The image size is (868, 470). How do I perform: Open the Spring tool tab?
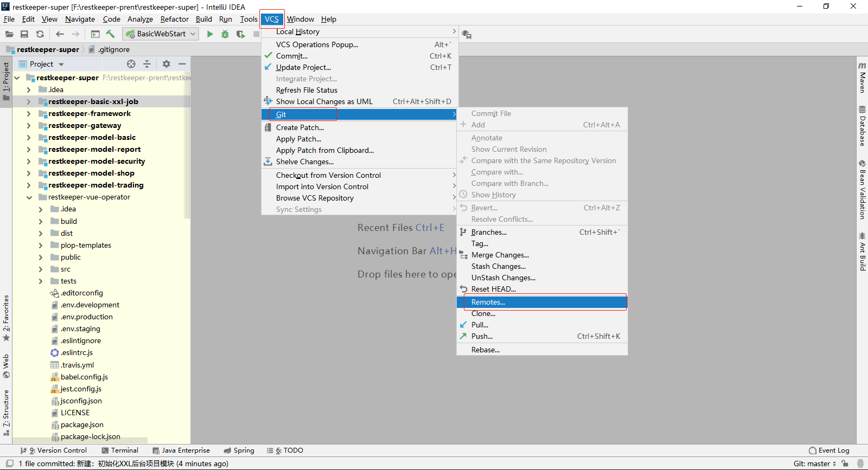click(239, 450)
